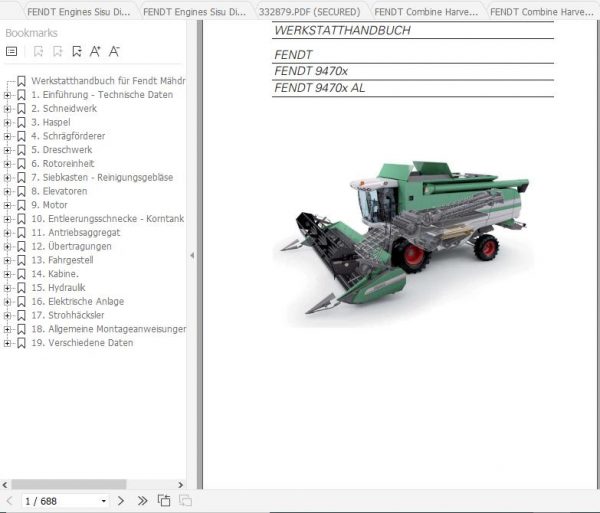Expand the 3. Haspel bookmark node

(7, 123)
